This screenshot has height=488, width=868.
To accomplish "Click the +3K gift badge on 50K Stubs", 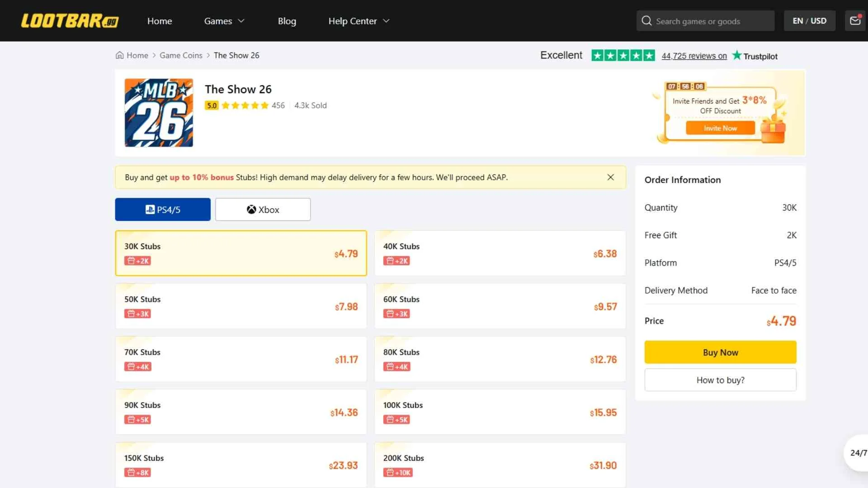I will click(x=137, y=314).
